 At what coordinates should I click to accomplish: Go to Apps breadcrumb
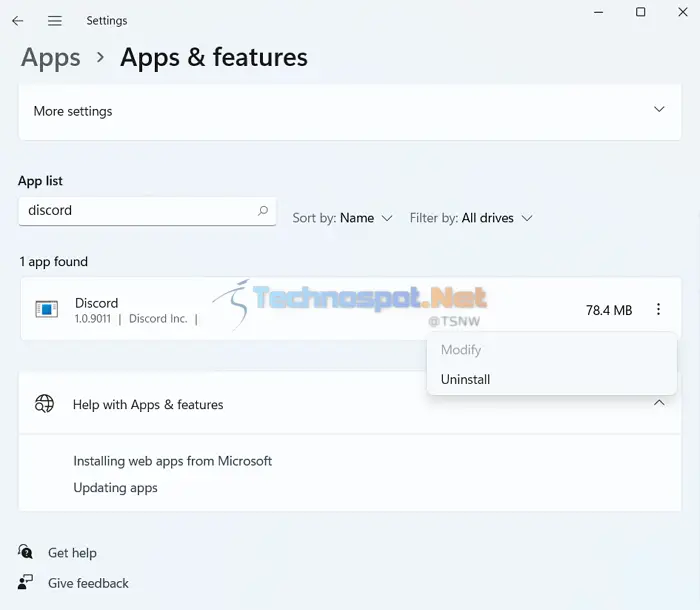point(51,58)
